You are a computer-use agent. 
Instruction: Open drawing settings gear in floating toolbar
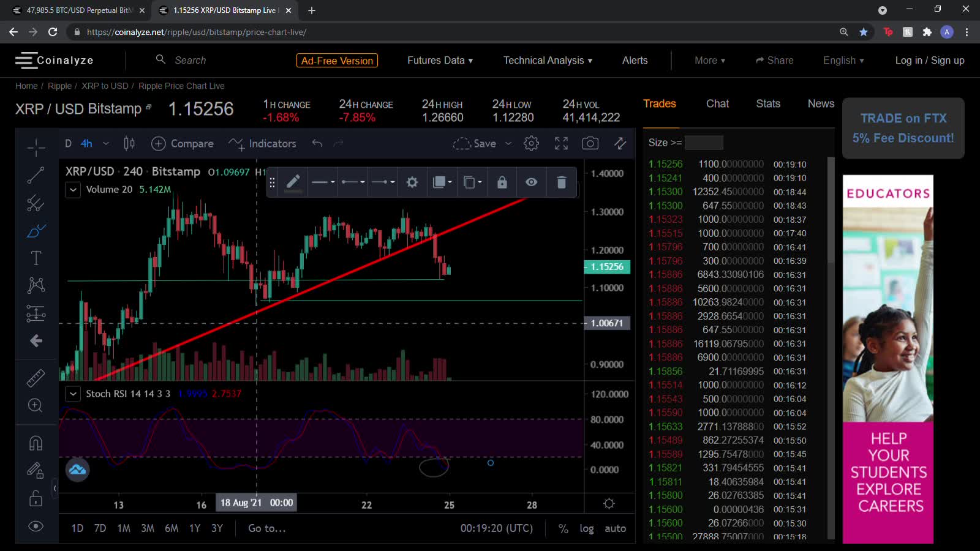pos(412,182)
